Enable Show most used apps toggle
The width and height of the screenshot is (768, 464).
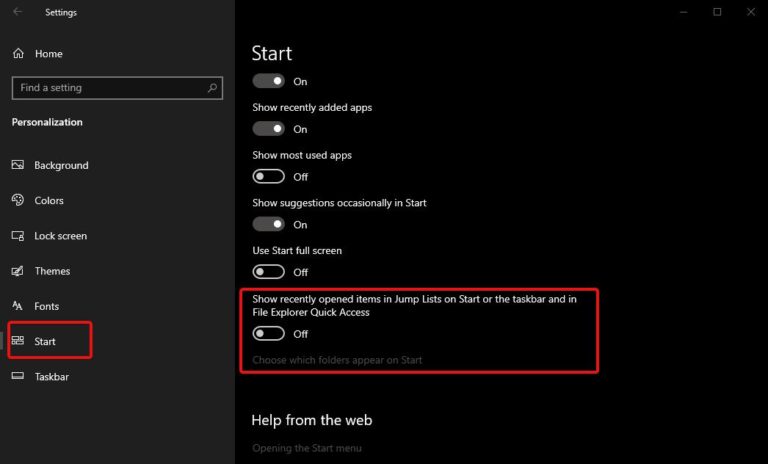coord(268,177)
